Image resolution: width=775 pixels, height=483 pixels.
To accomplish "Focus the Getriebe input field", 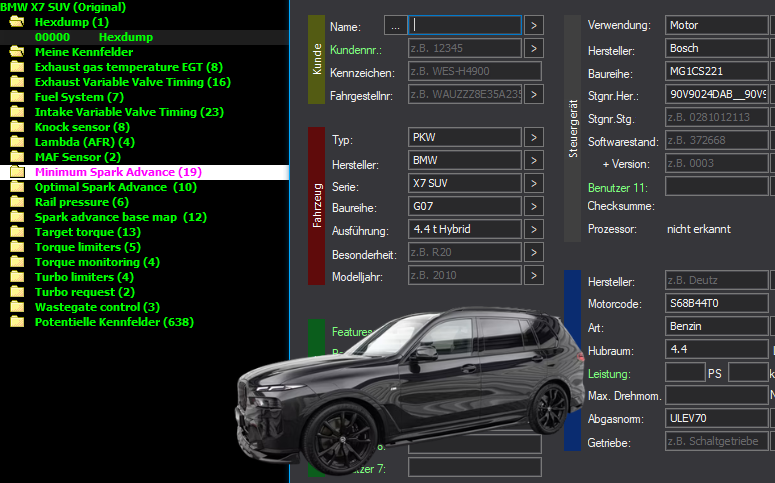I will 717,441.
